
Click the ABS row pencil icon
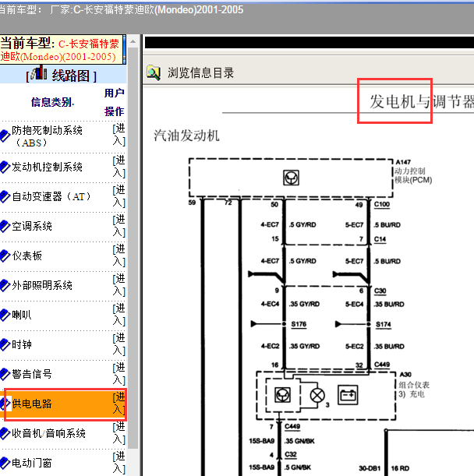(5, 136)
